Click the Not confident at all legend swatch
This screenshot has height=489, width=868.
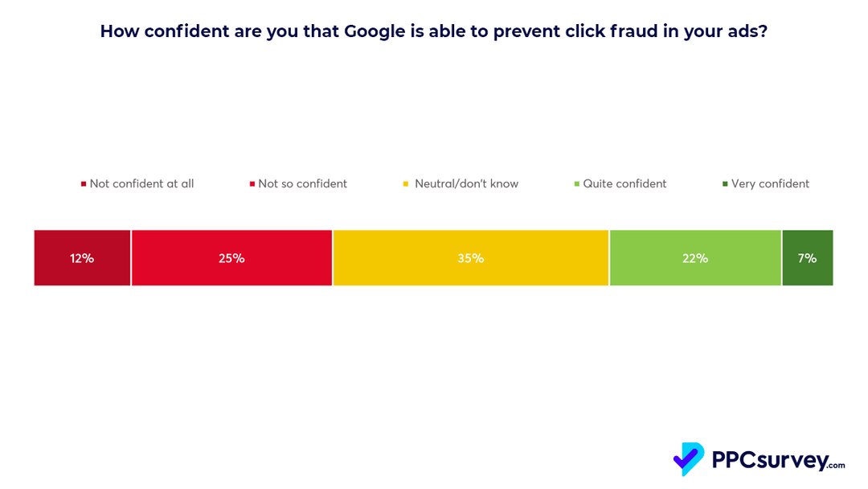pyautogui.click(x=84, y=184)
